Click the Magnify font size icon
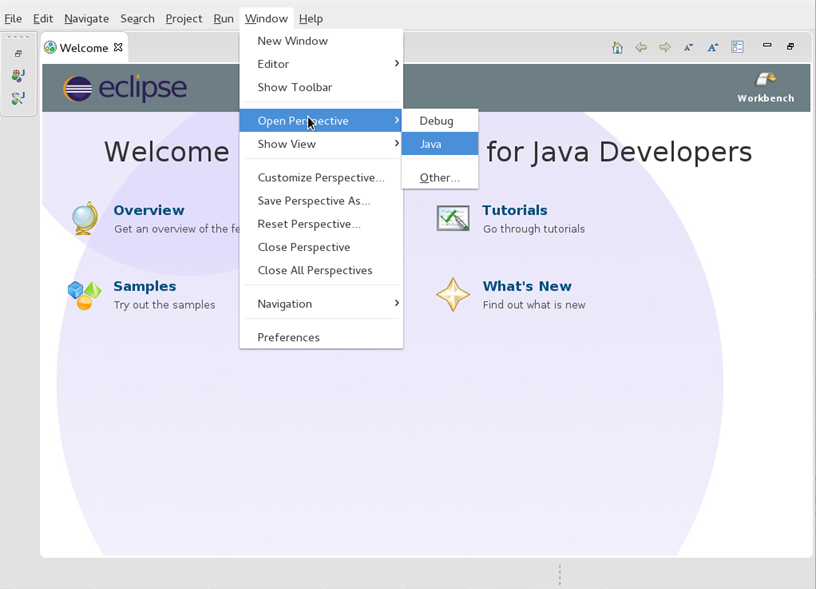 click(712, 47)
